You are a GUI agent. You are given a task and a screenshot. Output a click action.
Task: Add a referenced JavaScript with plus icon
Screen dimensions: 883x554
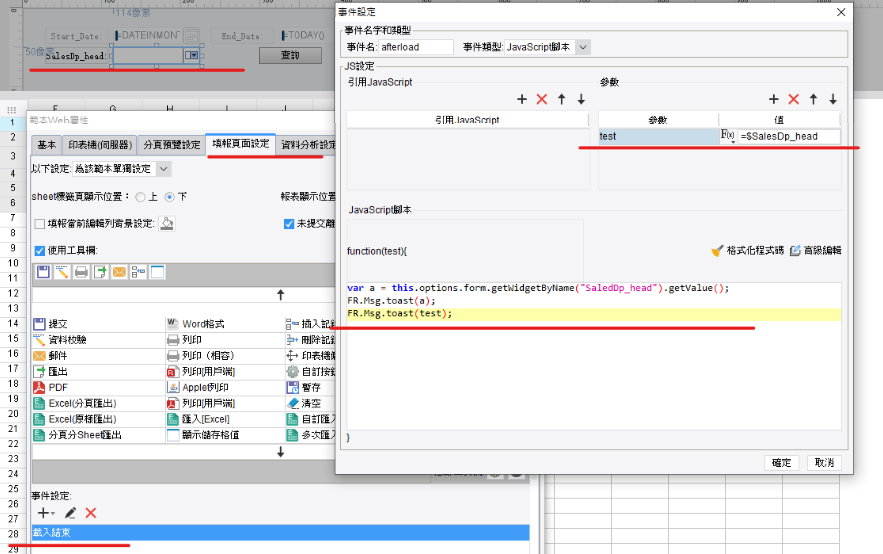[522, 100]
